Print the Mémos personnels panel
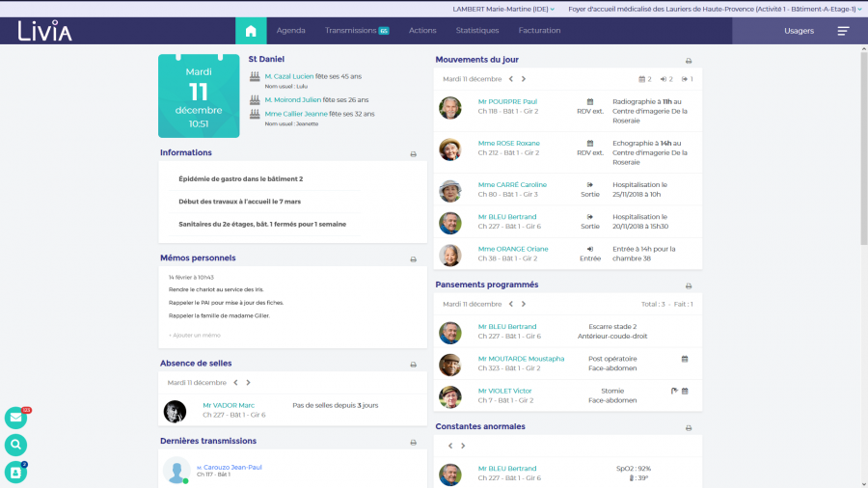The image size is (868, 488). pos(413,259)
